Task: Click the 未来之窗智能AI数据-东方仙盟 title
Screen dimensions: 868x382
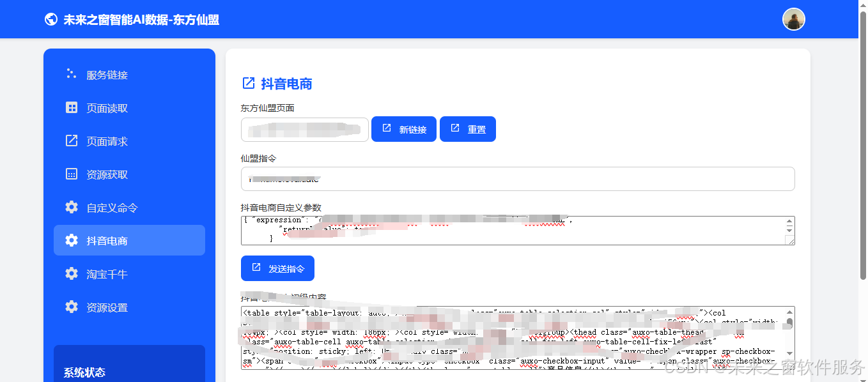Action: [141, 20]
